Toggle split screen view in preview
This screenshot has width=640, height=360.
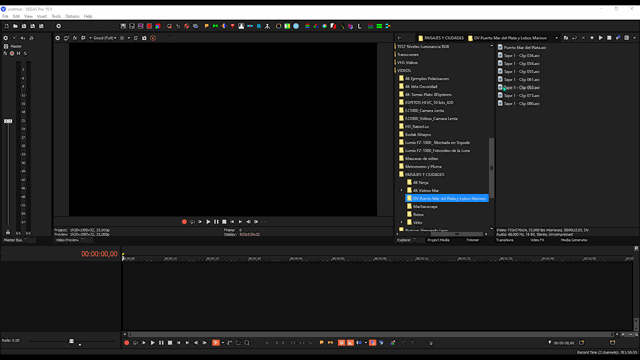pos(83,38)
